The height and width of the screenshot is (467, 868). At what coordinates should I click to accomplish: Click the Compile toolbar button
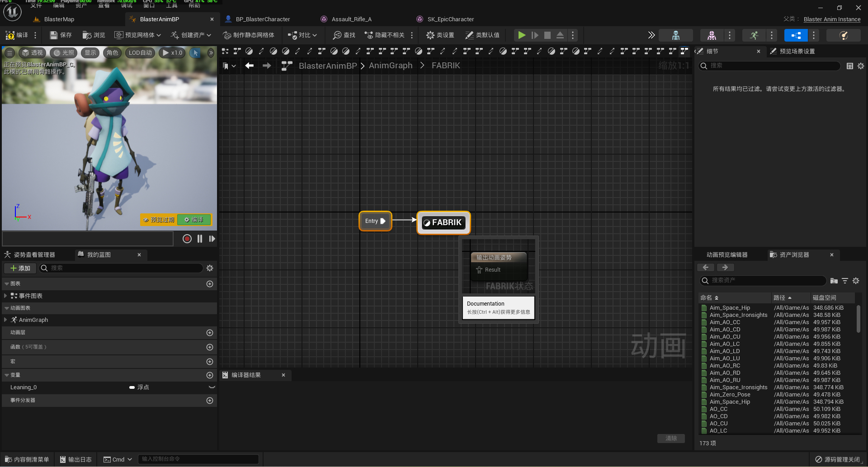pyautogui.click(x=17, y=35)
